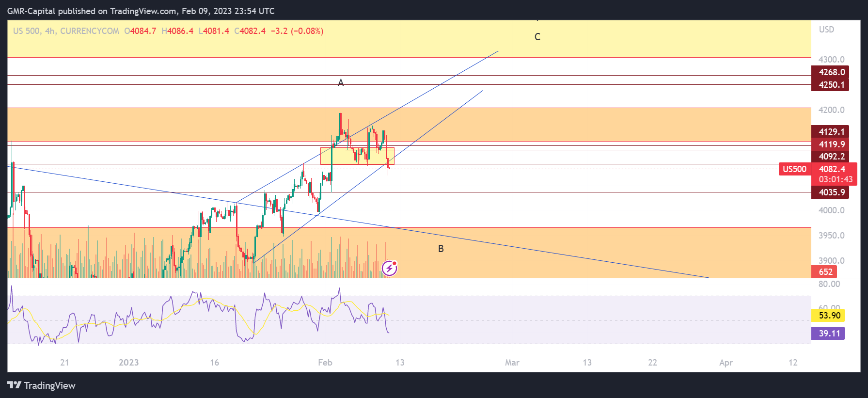Screen dimensions: 868x398
Task: Click the small yellow consolidation rectangle
Action: click(x=357, y=156)
